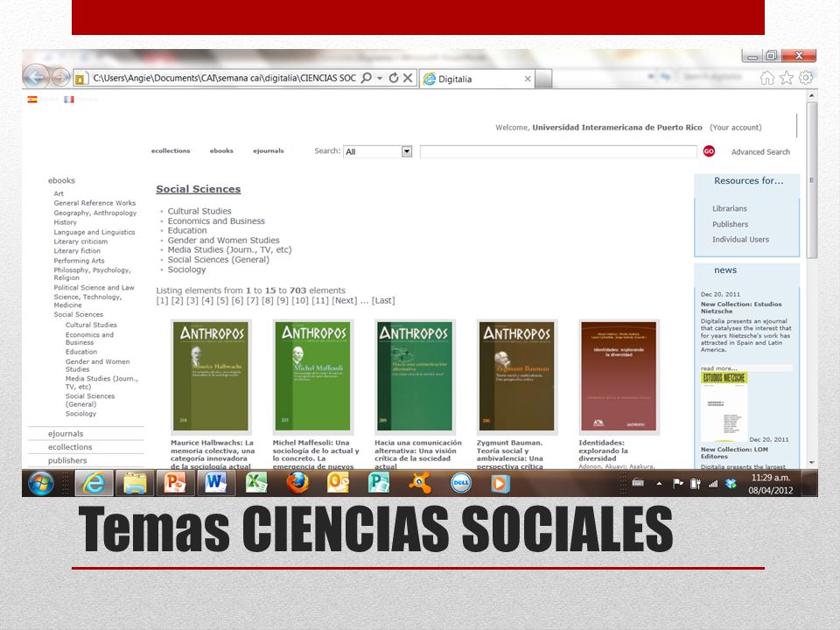Viewport: 840px width, 630px height.
Task: Click the Refresh icon in address bar
Action: click(x=394, y=78)
